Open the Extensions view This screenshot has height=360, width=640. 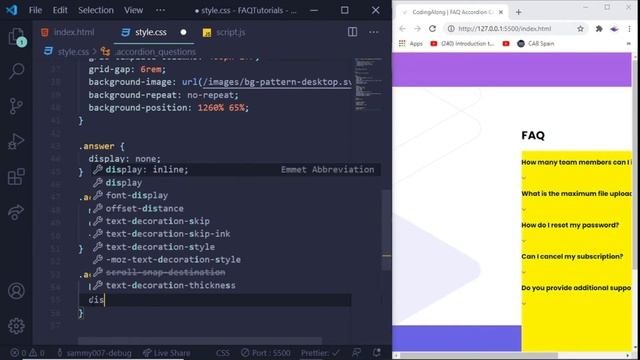(16, 177)
